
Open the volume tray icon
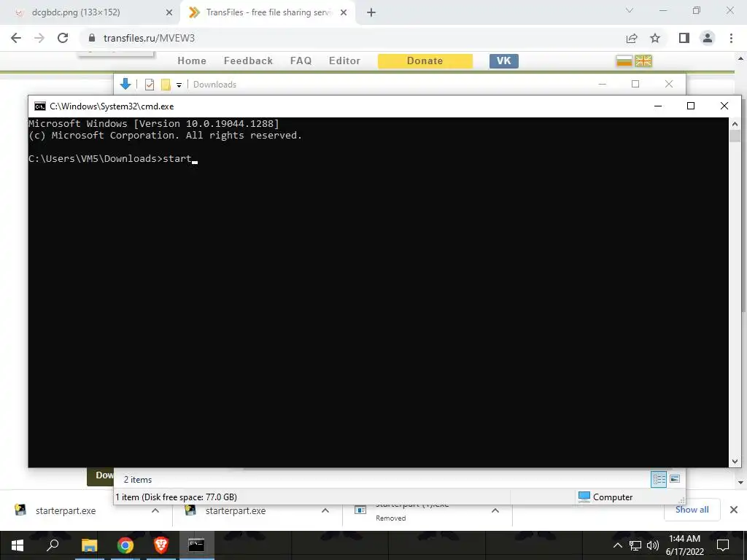[x=653, y=545]
